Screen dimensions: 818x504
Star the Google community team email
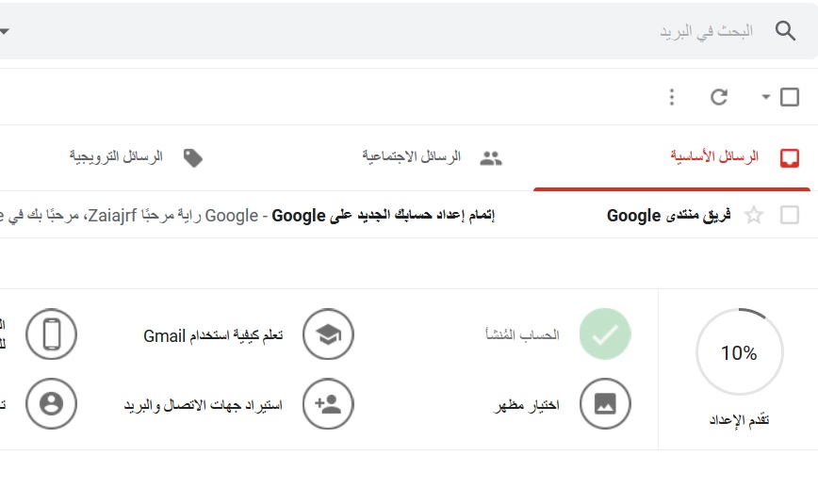pos(754,215)
